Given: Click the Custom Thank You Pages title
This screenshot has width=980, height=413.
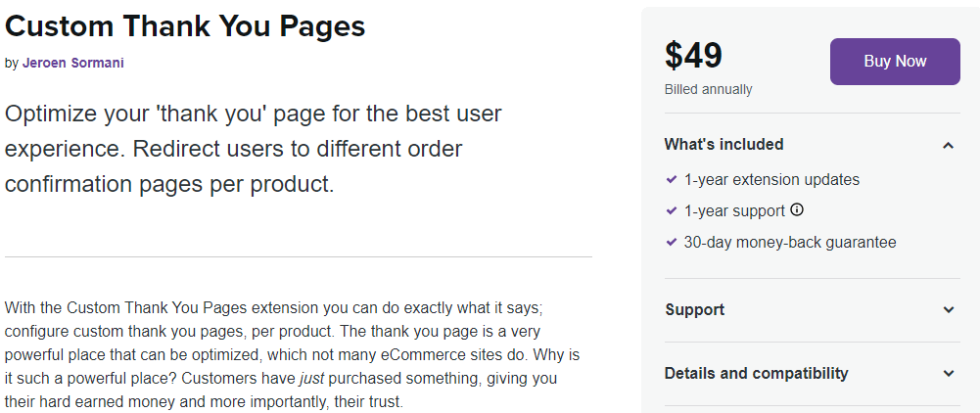Looking at the screenshot, I should click(x=185, y=26).
